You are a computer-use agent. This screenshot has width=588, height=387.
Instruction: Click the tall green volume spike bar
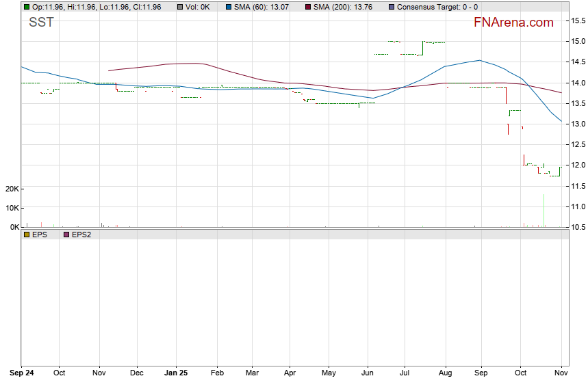tap(544, 211)
